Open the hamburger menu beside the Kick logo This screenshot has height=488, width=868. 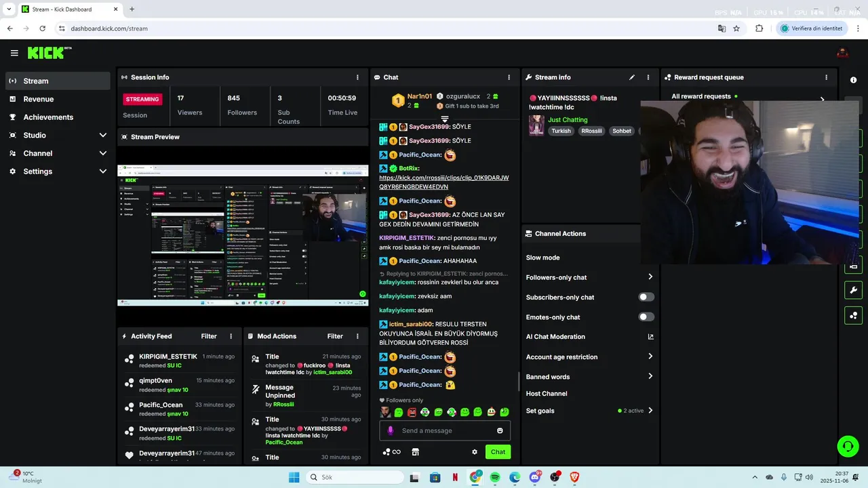[x=14, y=53]
